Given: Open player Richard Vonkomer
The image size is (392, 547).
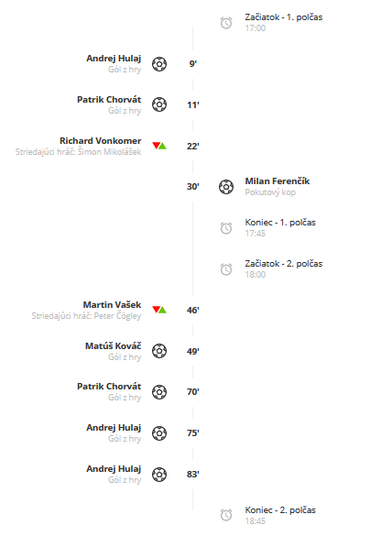Looking at the screenshot, I should (101, 140).
